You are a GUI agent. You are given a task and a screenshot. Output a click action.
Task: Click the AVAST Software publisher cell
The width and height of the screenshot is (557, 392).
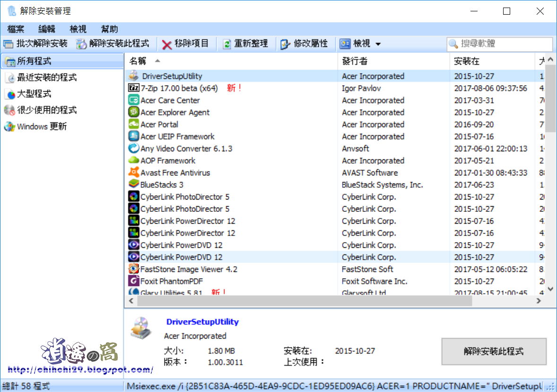pos(370,173)
